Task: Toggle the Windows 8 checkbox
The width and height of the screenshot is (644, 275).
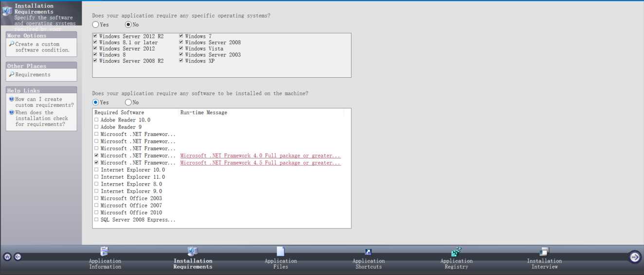Action: (x=95, y=54)
